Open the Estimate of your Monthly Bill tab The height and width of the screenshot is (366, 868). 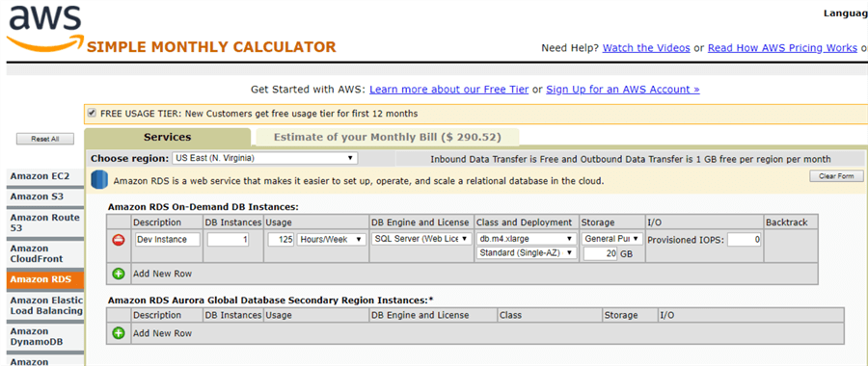[387, 137]
